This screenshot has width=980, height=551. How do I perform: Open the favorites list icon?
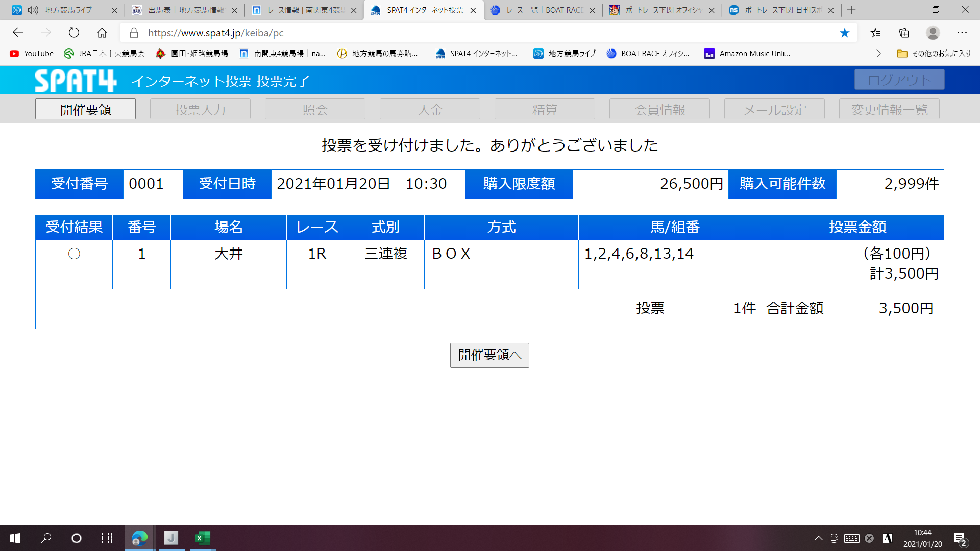876,33
